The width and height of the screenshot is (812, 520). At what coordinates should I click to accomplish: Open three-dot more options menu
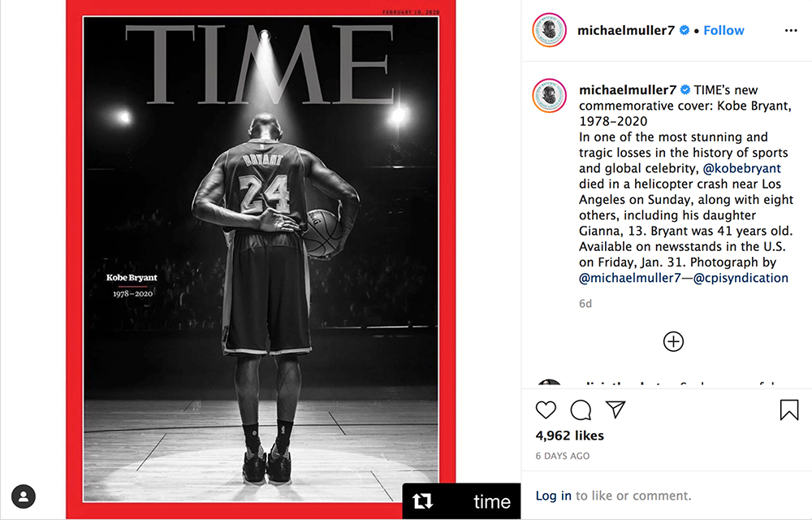coord(791,31)
